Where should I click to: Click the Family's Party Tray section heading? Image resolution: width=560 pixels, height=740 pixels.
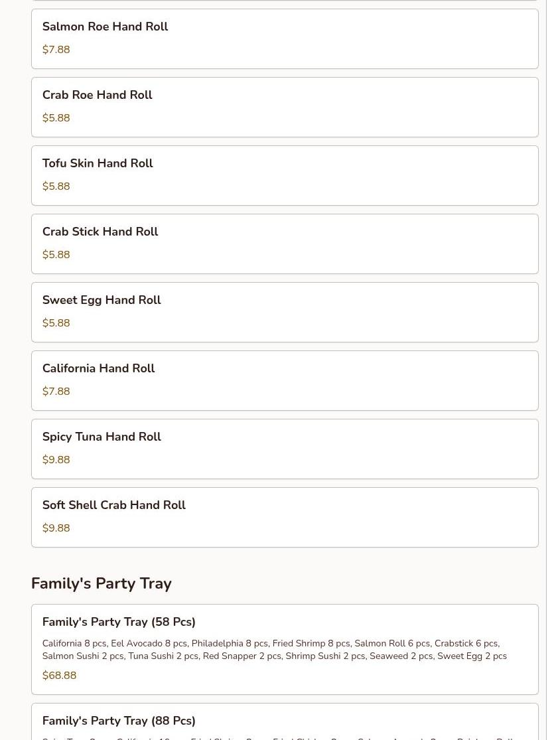point(102,584)
